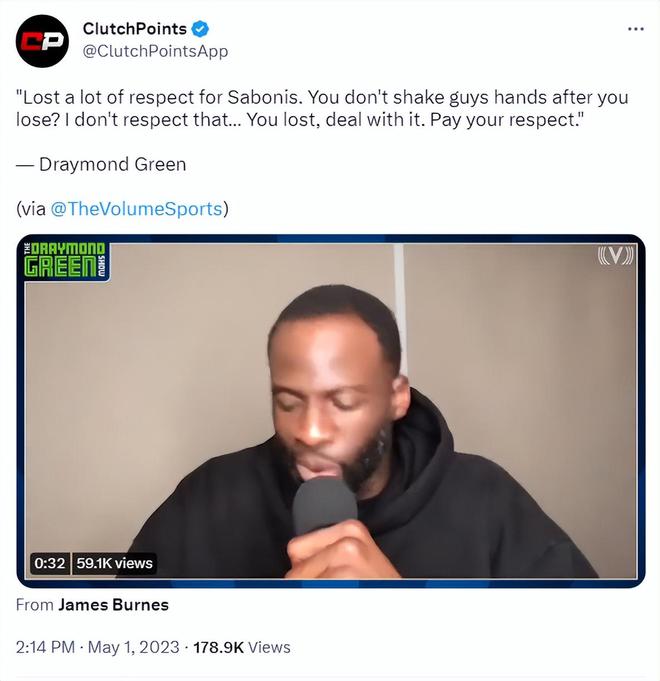Click the blue verified checkmark badge

pos(200,29)
